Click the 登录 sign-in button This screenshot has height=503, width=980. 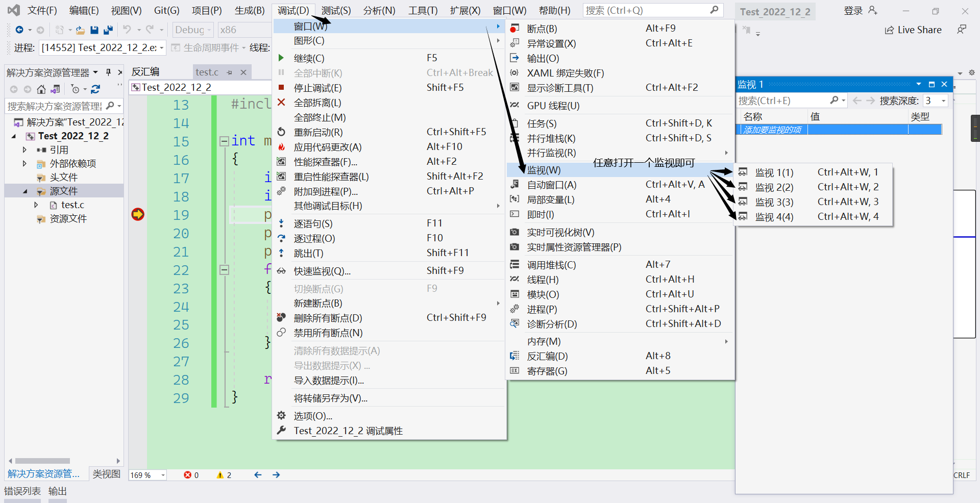point(860,11)
